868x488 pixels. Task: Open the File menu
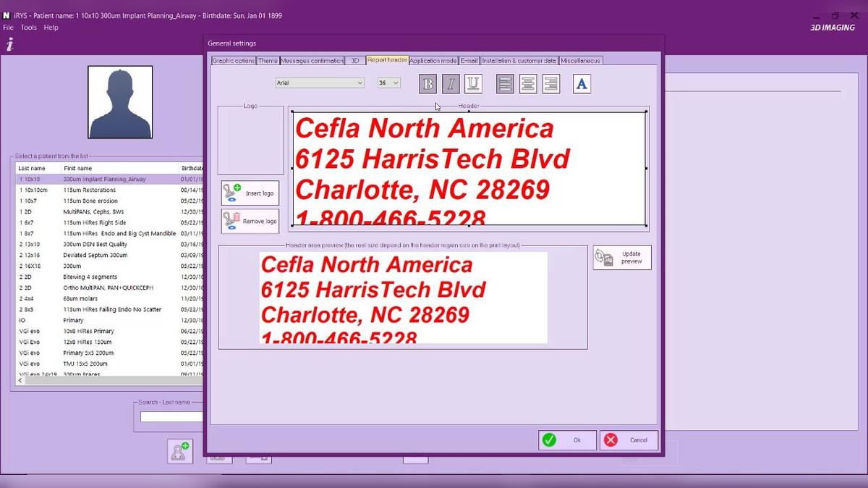click(9, 28)
